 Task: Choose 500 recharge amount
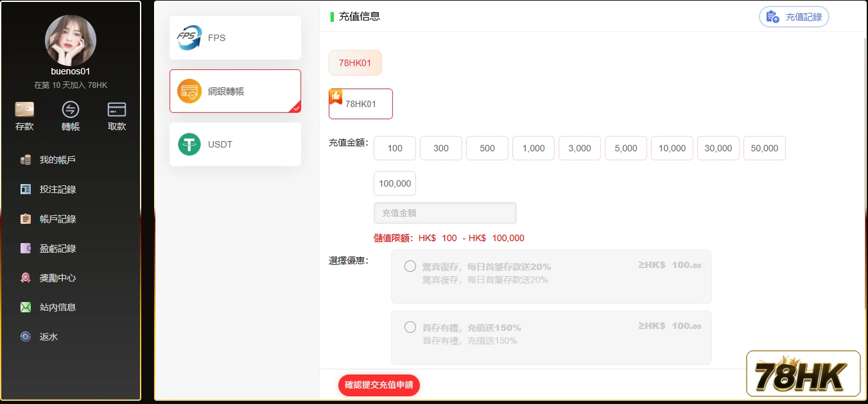[x=487, y=148]
